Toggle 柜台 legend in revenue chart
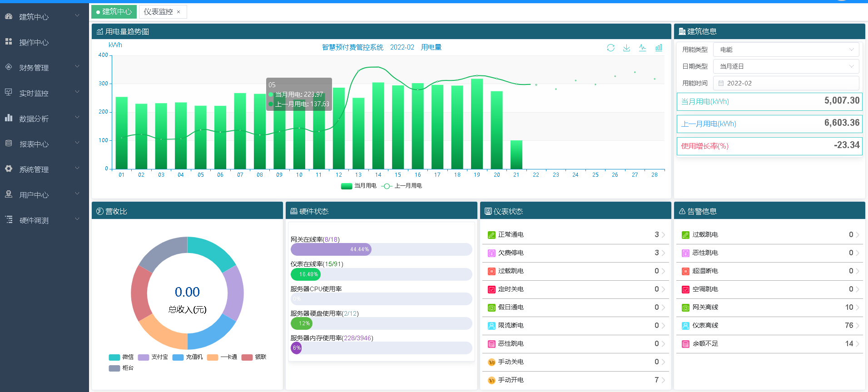868x392 pixels. pyautogui.click(x=121, y=368)
